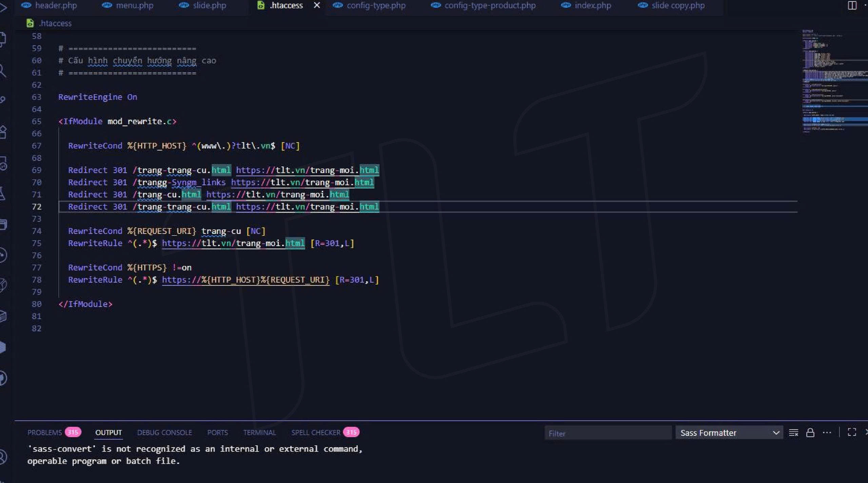Clear the output panel contents
Image resolution: width=868 pixels, height=483 pixels.
pos(793,433)
